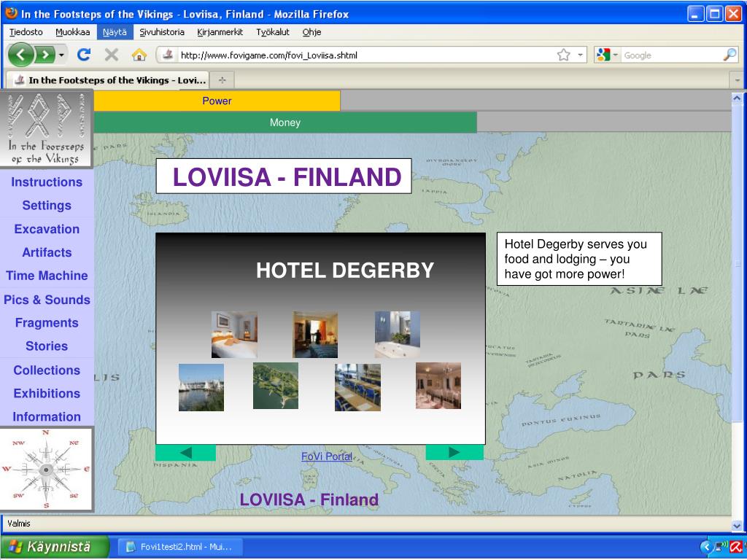Image resolution: width=747 pixels, height=560 pixels.
Task: Click the HOTEL DEGERBY heading
Action: [x=345, y=271]
